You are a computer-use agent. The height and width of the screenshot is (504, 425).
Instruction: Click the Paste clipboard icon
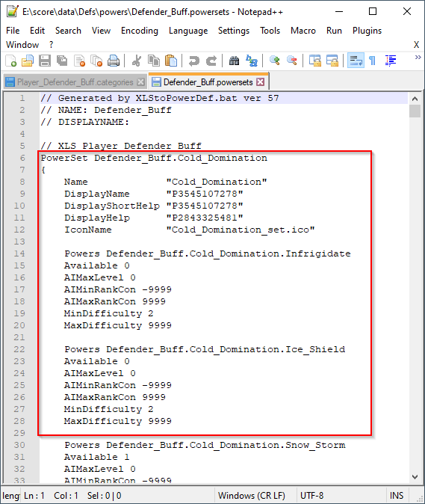(171, 61)
